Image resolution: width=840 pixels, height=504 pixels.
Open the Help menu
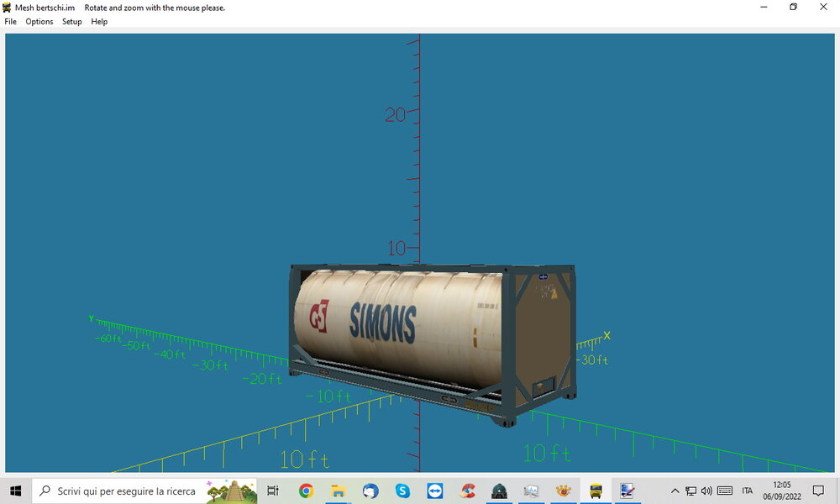coord(99,22)
